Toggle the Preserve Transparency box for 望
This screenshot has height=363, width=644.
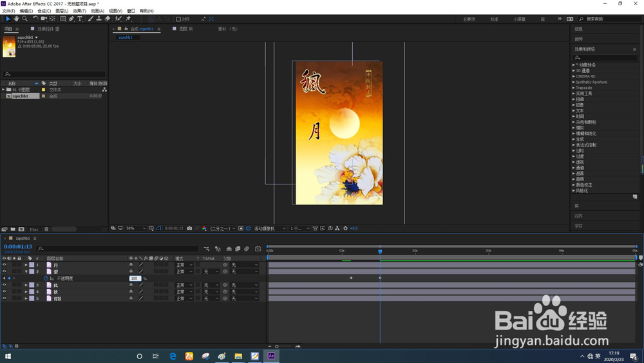click(199, 271)
